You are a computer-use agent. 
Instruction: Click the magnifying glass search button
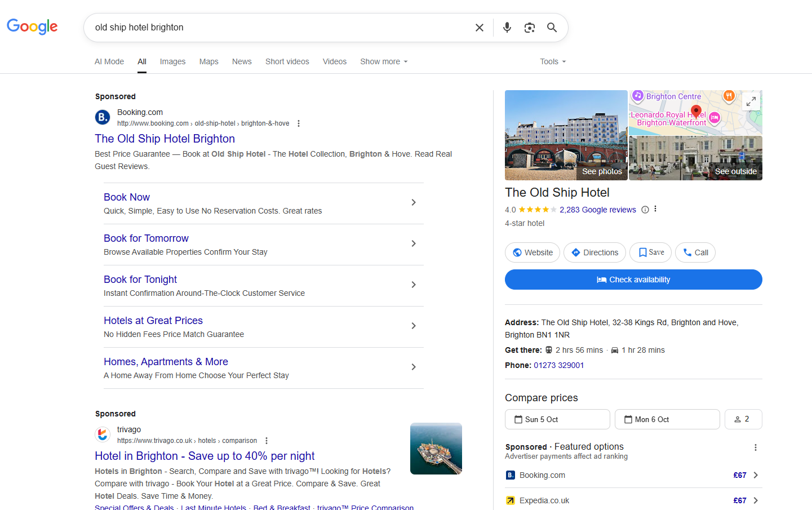point(552,28)
